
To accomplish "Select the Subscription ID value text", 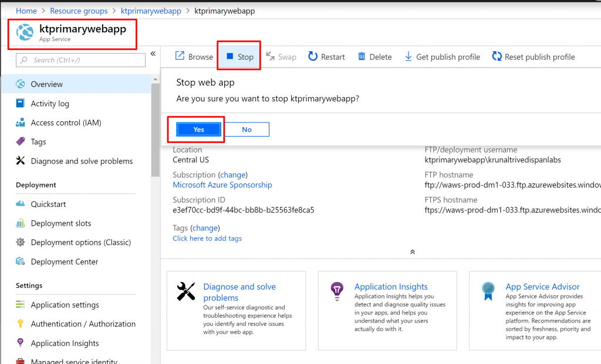I will point(244,210).
